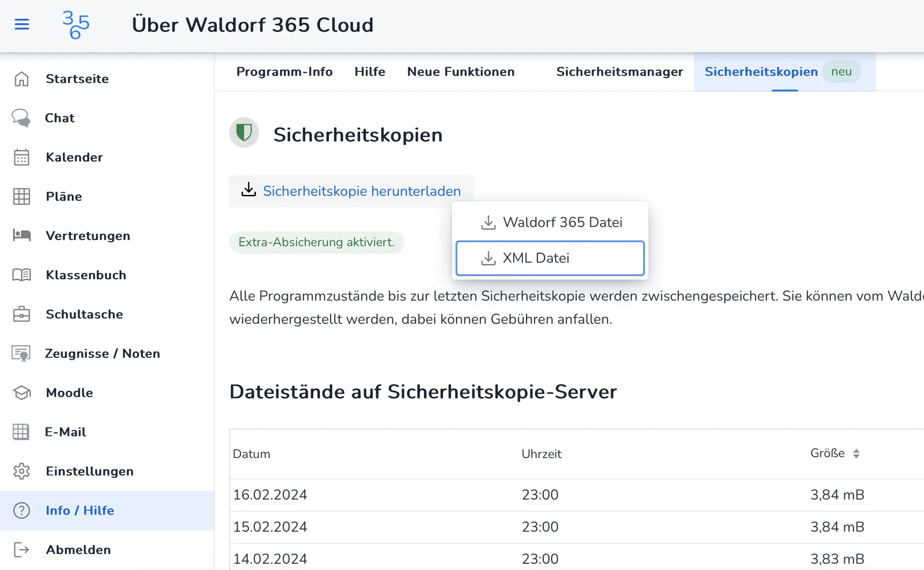Click Abmelden to log out

[x=107, y=550]
